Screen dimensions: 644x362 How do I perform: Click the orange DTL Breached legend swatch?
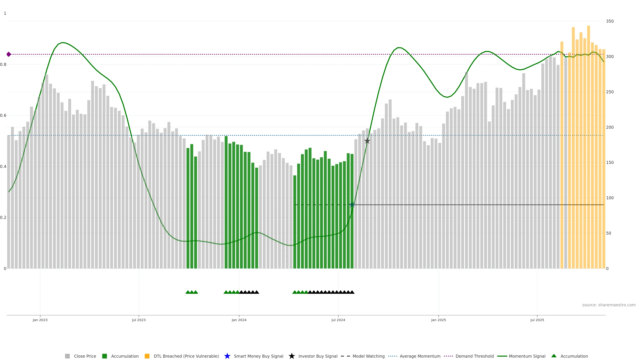pyautogui.click(x=147, y=356)
